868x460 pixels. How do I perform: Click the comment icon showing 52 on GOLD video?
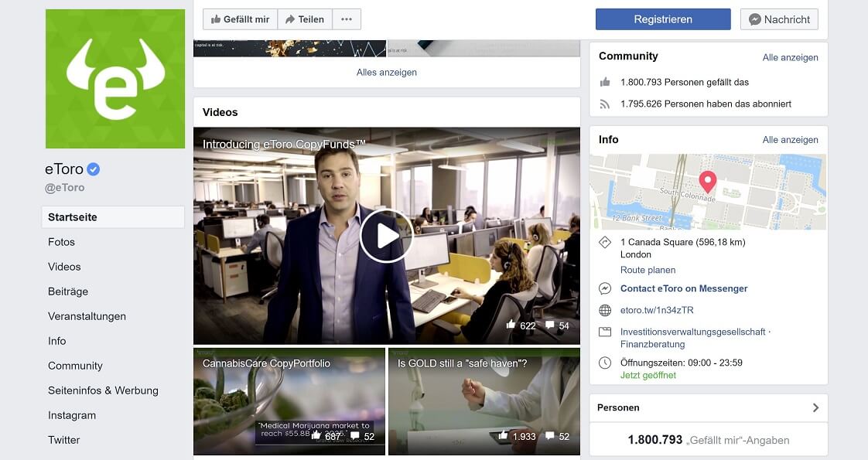(x=550, y=436)
